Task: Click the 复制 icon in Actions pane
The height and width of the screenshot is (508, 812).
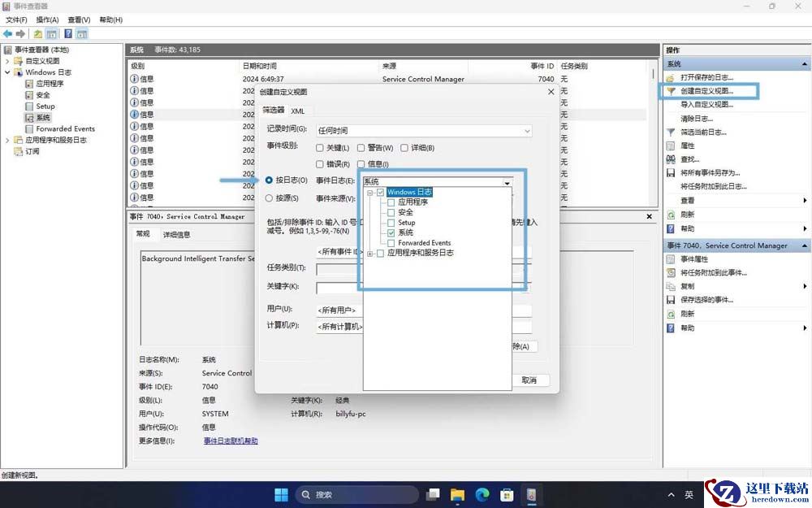Action: click(671, 286)
